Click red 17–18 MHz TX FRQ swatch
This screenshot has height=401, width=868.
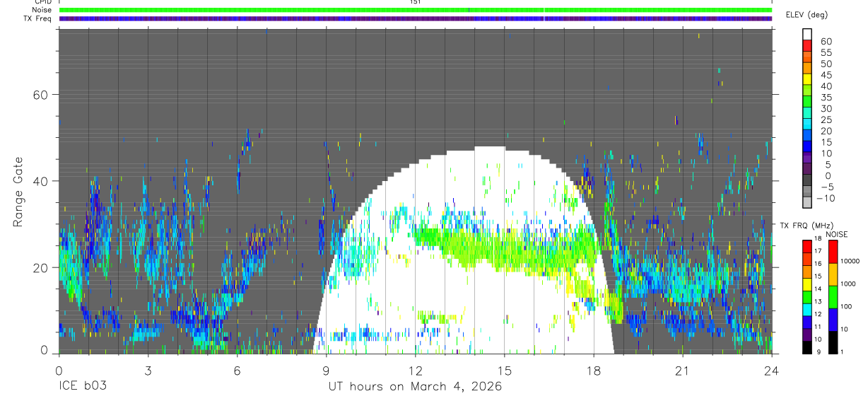pyautogui.click(x=807, y=245)
